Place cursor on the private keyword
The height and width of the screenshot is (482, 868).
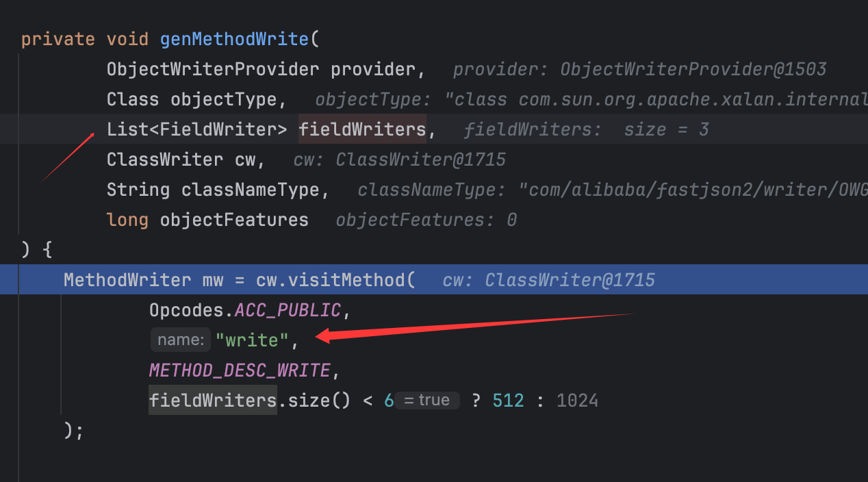pyautogui.click(x=58, y=39)
